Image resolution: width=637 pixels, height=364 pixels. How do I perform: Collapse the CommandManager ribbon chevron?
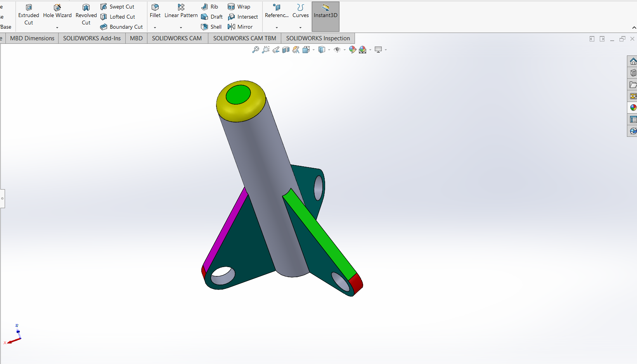(x=634, y=28)
